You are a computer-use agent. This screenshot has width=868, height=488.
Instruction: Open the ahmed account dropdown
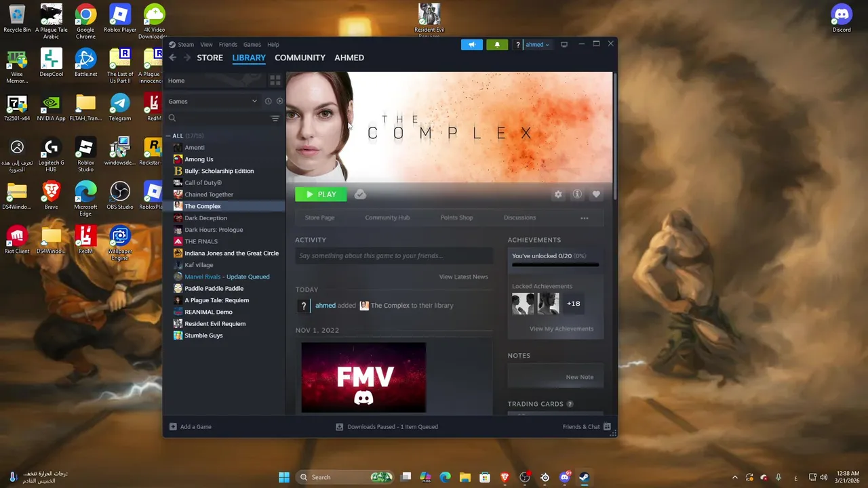point(537,45)
